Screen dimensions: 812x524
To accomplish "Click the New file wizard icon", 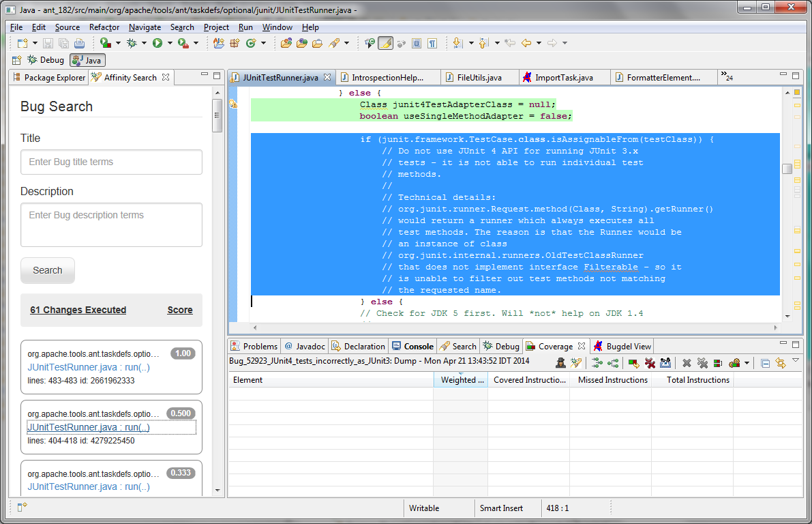I will 22,43.
